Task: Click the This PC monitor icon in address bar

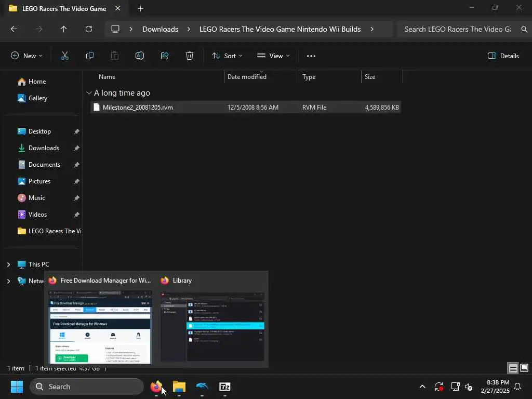Action: (115, 29)
